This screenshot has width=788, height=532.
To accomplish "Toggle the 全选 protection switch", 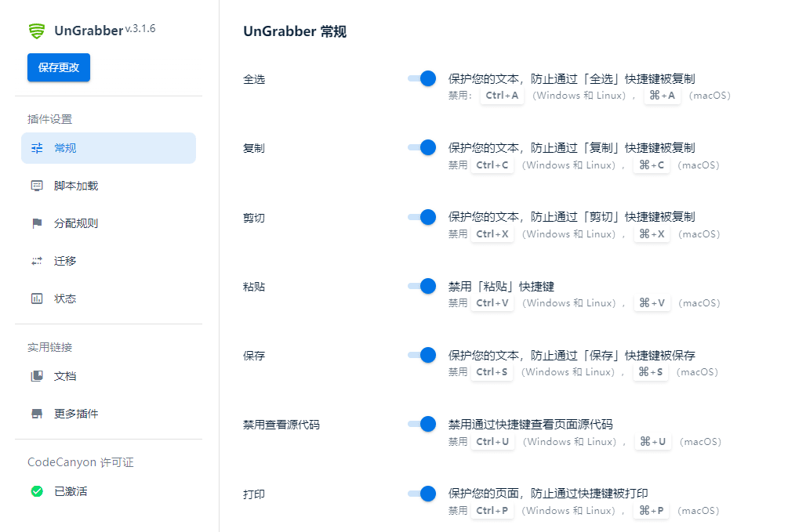I will click(x=422, y=78).
